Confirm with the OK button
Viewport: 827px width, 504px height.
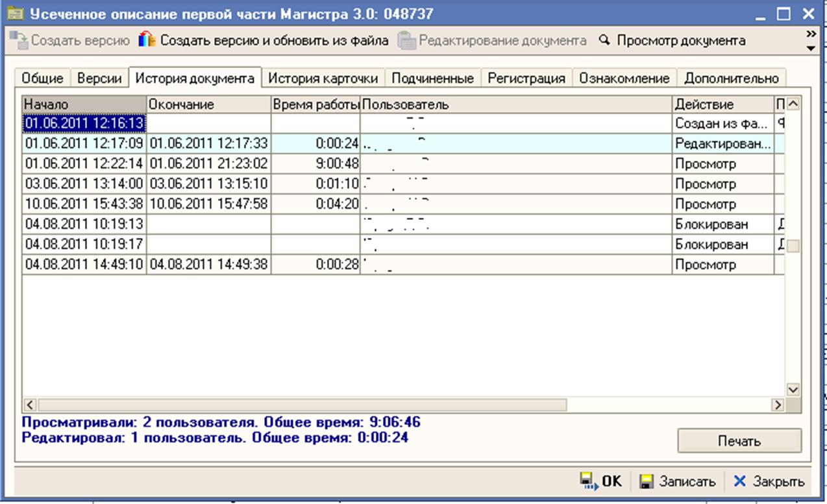[600, 481]
